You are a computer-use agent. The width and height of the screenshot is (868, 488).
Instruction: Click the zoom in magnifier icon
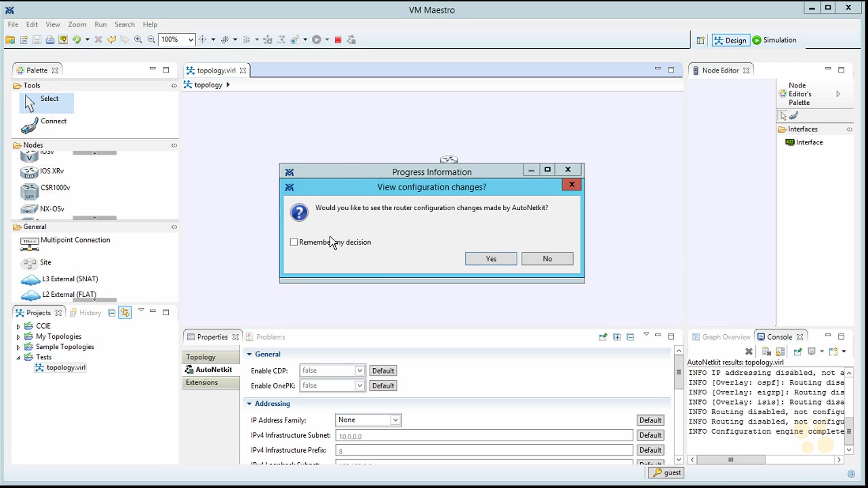click(x=138, y=40)
